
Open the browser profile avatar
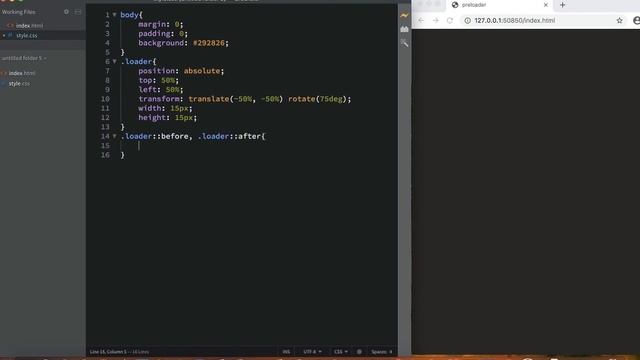(x=636, y=20)
